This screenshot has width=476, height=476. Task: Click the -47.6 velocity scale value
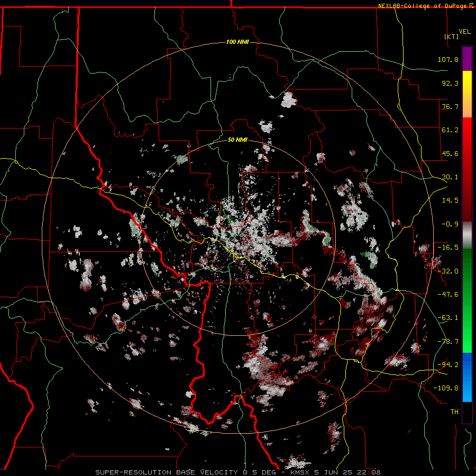click(448, 295)
